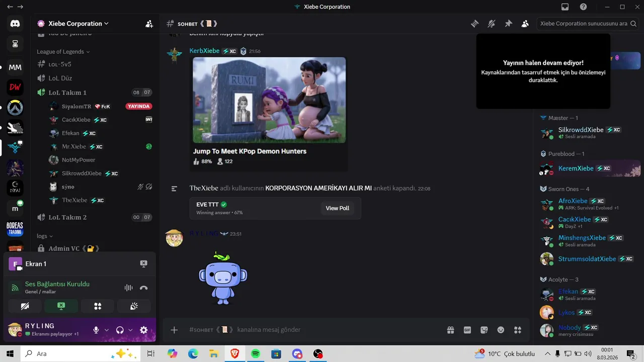Open DW server in server list
Viewport: 644px width, 362px height.
(15, 87)
